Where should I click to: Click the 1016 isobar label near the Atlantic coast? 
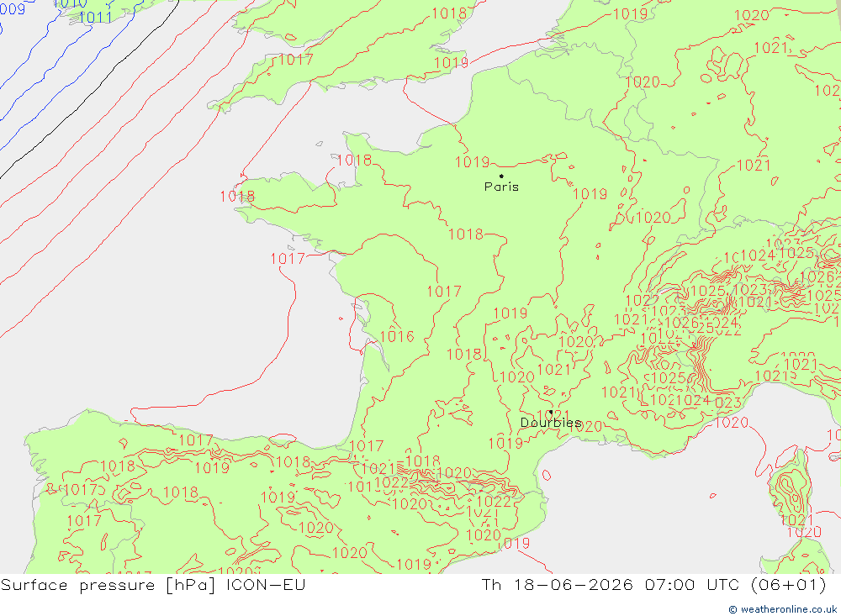click(397, 336)
